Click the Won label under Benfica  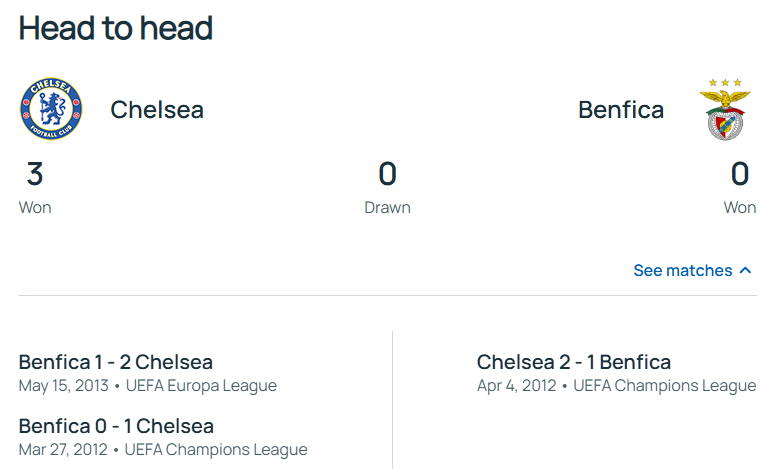740,208
